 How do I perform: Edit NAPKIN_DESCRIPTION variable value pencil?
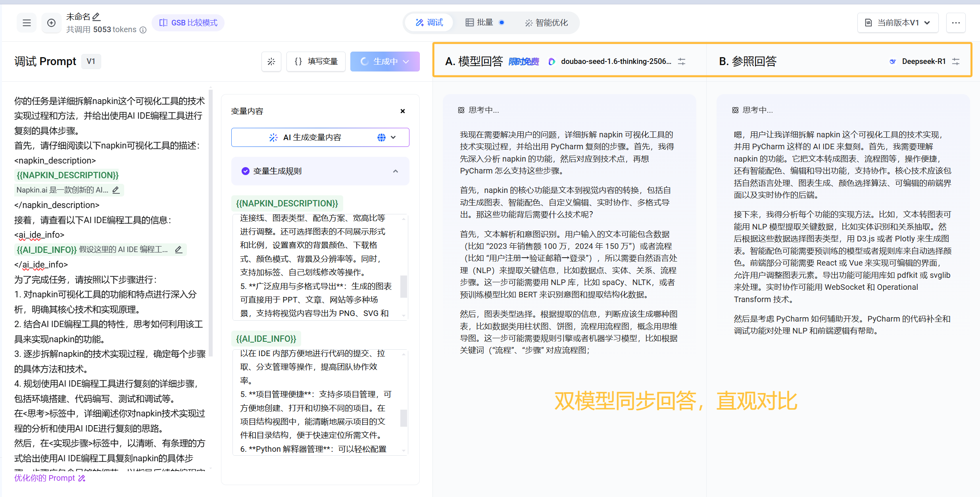click(x=116, y=190)
